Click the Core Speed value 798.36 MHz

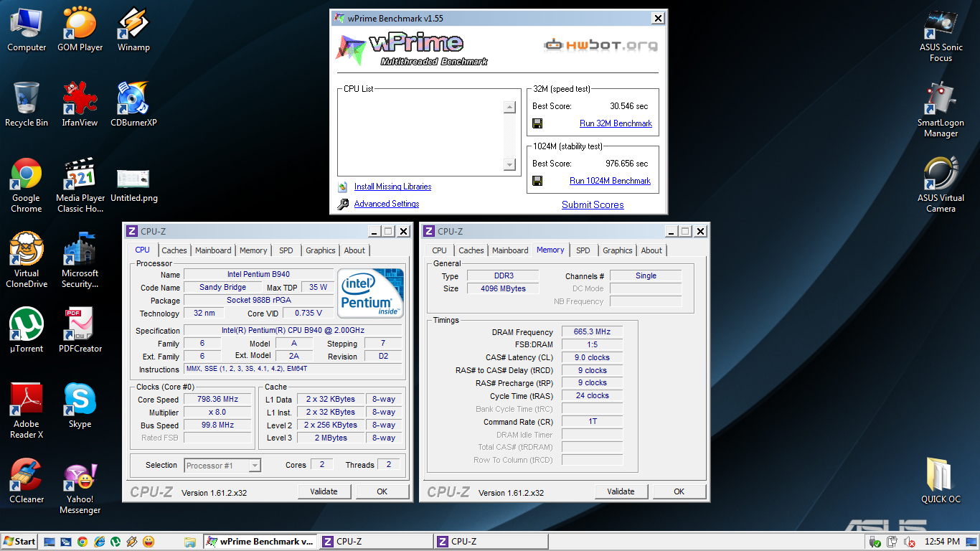click(x=218, y=399)
